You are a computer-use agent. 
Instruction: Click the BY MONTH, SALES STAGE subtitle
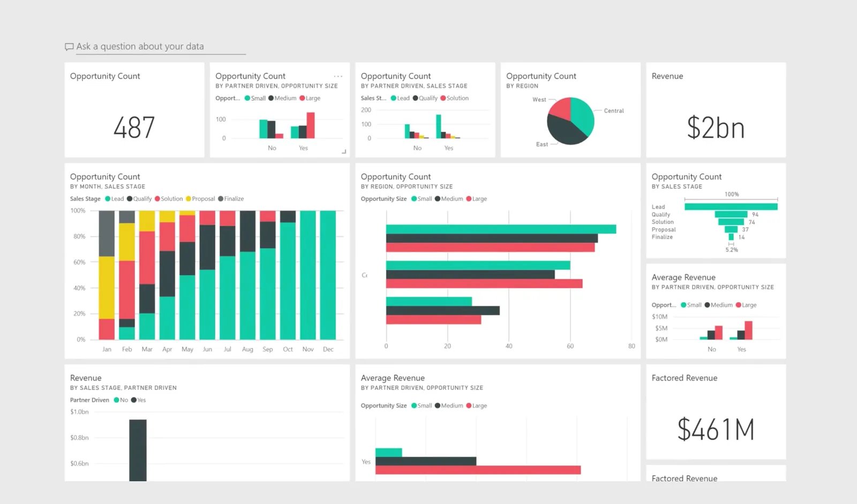coord(108,186)
